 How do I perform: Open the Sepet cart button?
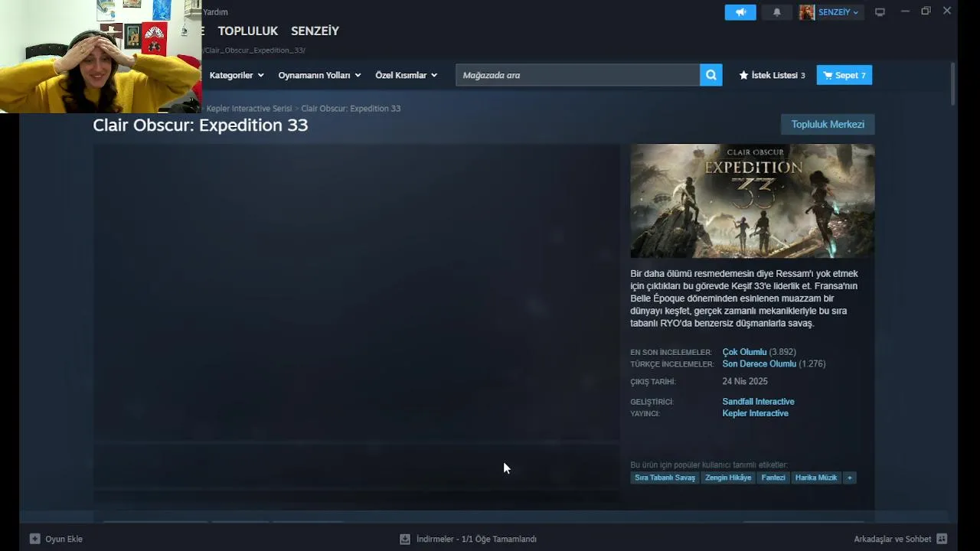coord(844,75)
